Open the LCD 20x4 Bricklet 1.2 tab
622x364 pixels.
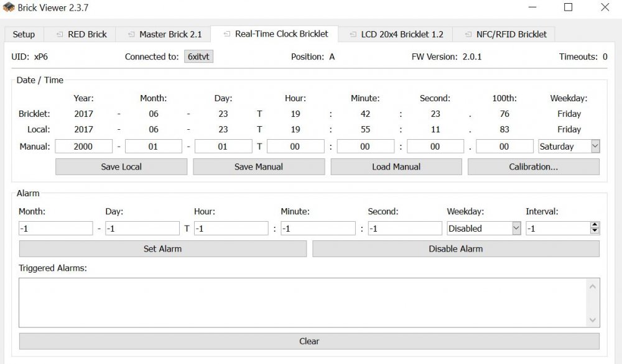(x=396, y=35)
